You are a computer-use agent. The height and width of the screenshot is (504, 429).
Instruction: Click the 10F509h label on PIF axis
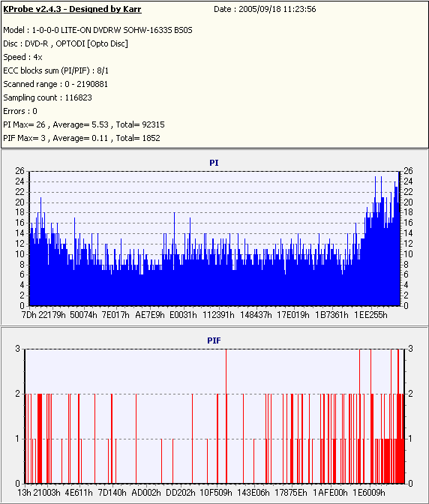(216, 493)
